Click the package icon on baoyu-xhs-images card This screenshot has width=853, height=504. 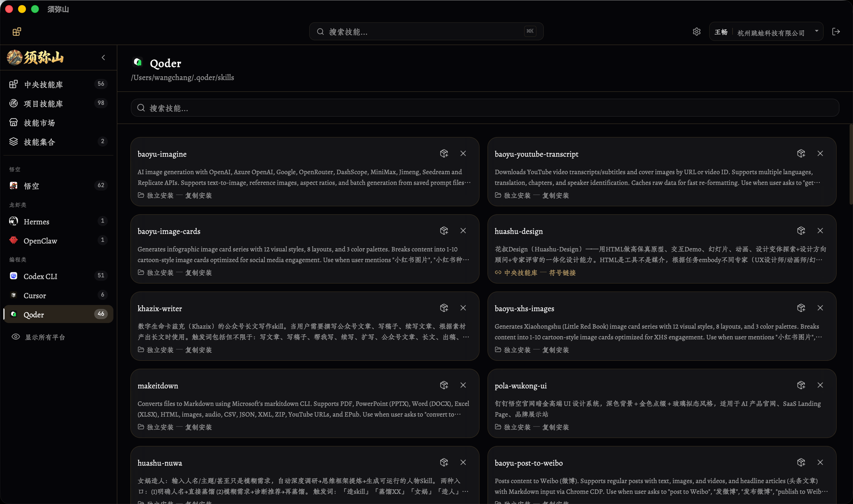pyautogui.click(x=801, y=308)
